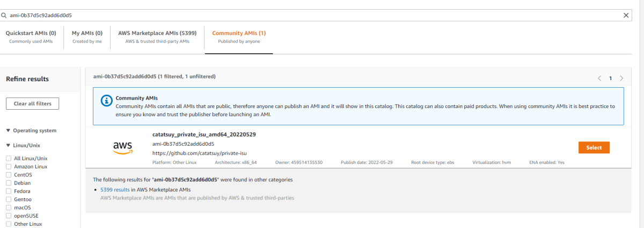Go to previous results page arrow
Image resolution: width=644 pixels, height=228 pixels.
coord(599,79)
